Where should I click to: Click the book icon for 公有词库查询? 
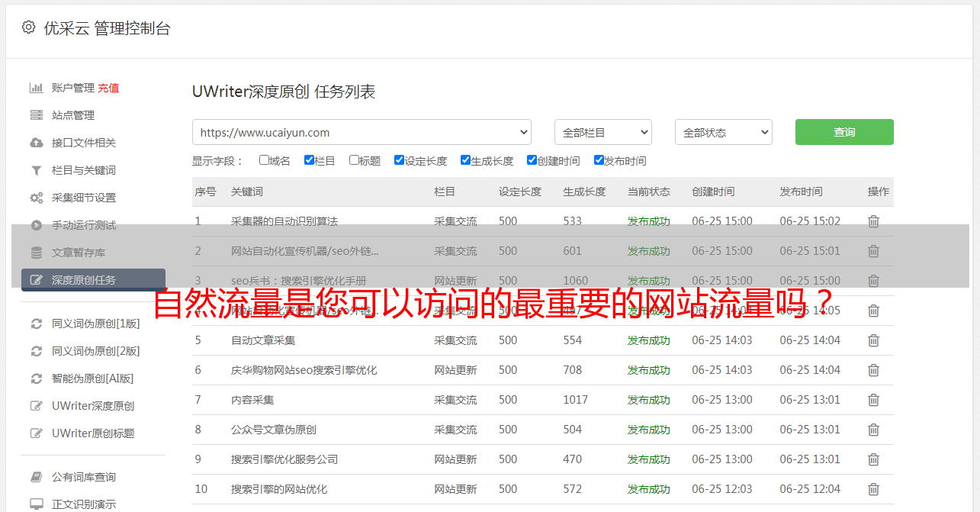click(x=36, y=477)
